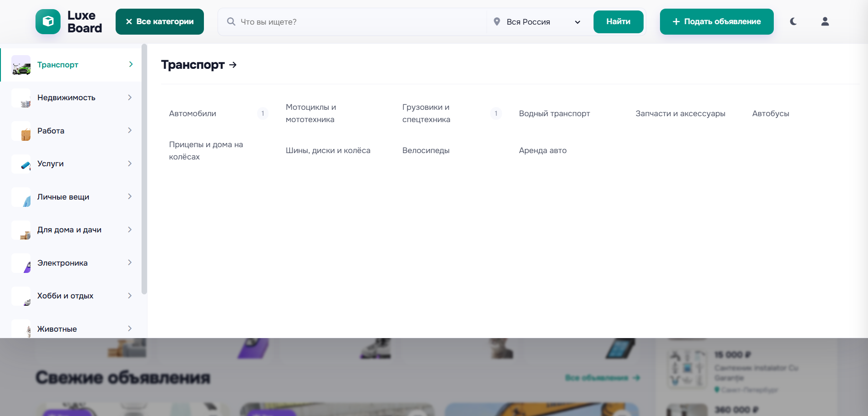Image resolution: width=868 pixels, height=416 pixels.
Task: Click the Транспорт category thumbnail icon
Action: [x=21, y=65]
